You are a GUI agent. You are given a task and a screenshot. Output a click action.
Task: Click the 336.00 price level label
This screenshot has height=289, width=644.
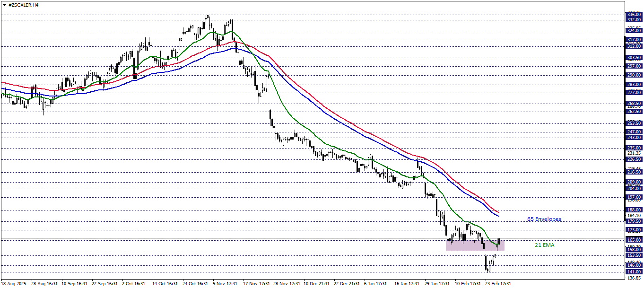pos(634,15)
